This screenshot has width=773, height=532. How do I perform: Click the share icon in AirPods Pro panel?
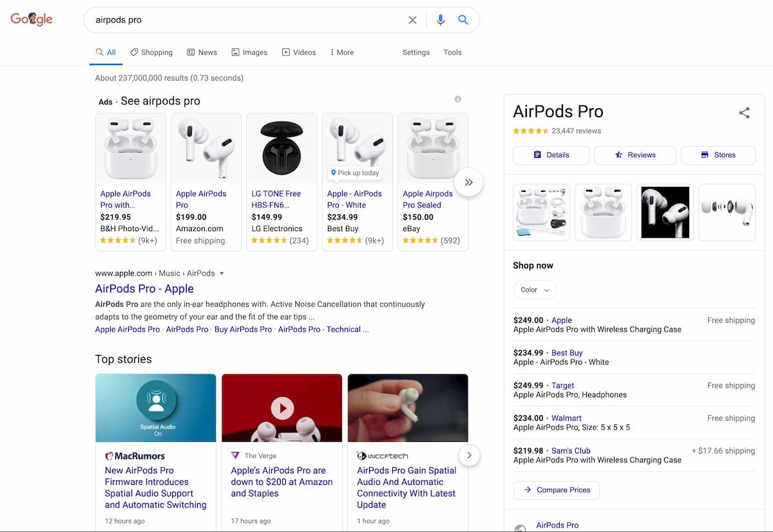tap(744, 113)
